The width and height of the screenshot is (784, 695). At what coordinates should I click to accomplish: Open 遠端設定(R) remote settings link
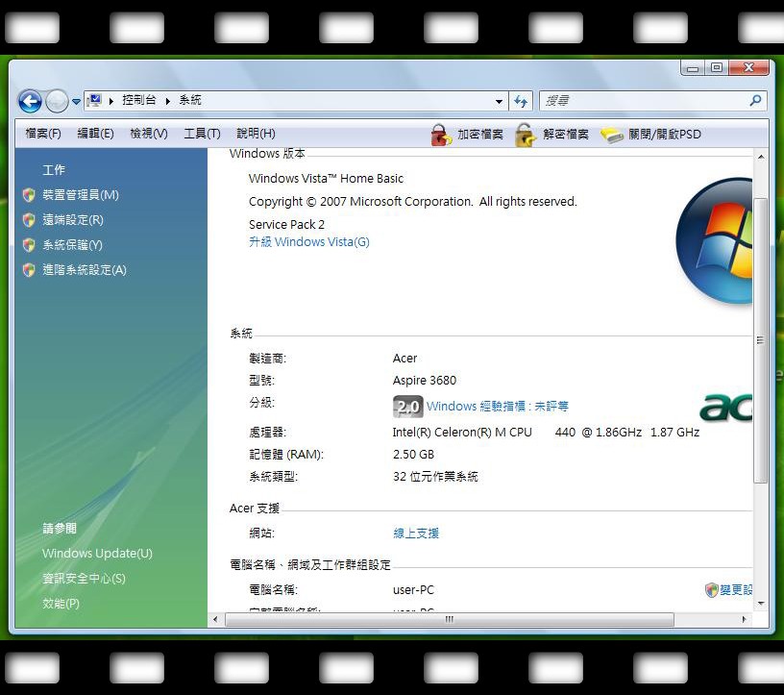click(x=73, y=220)
